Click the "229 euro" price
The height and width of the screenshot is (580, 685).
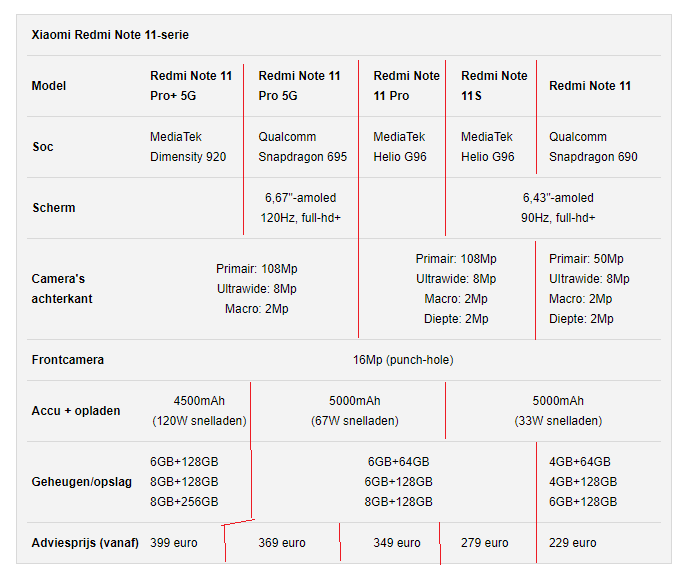pyautogui.click(x=573, y=543)
